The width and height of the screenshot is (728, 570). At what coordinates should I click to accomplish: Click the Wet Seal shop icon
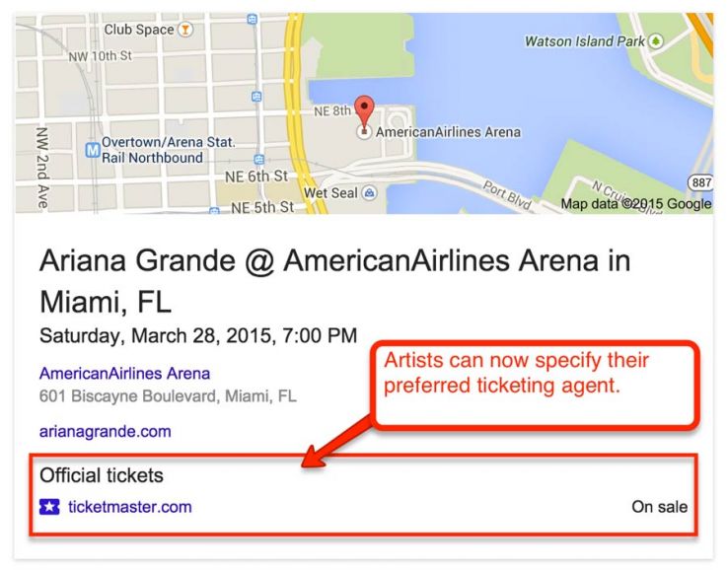370,192
